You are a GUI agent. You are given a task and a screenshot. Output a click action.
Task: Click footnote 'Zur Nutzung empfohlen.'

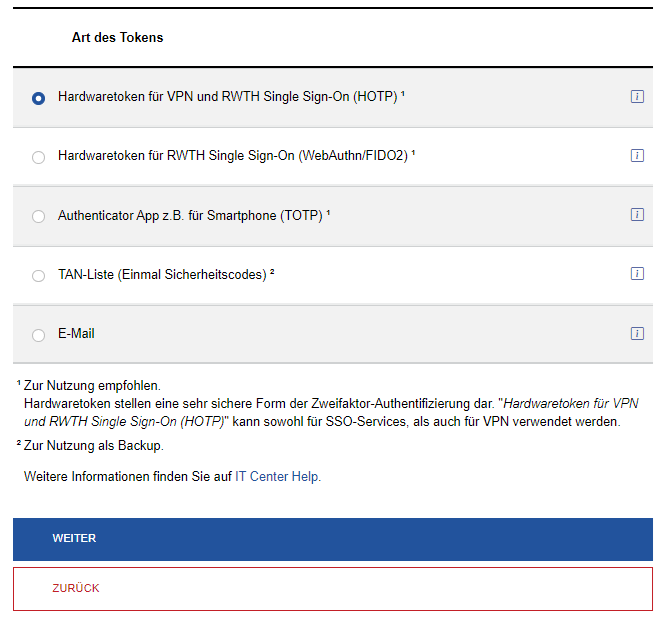pyautogui.click(x=92, y=386)
